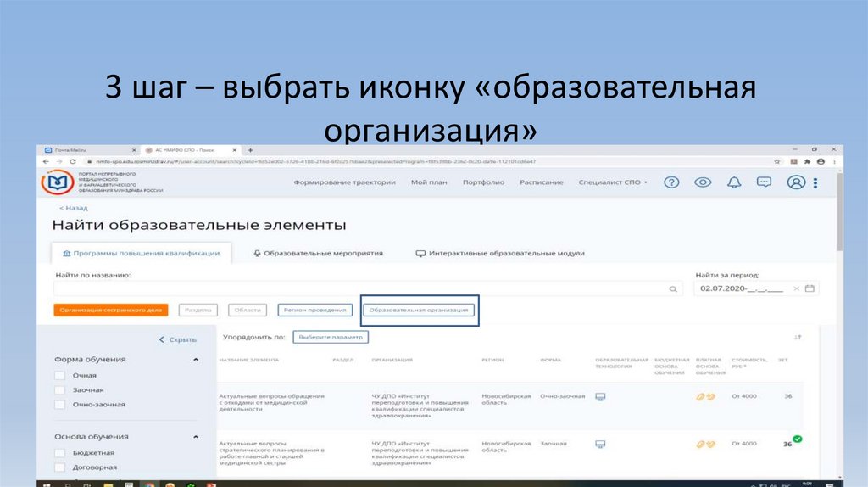The height and width of the screenshot is (487, 868).
Task: Switch to Интерактивные образовательные модули tab
Action: (x=500, y=253)
